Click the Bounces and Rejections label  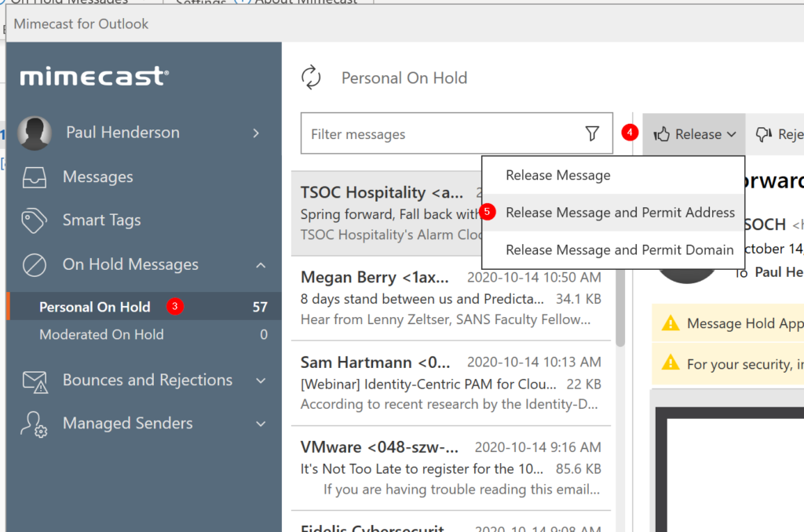(148, 380)
